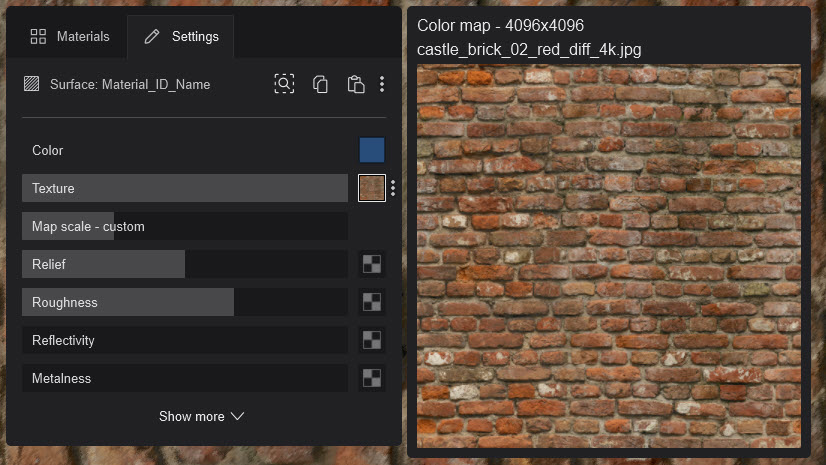The width and height of the screenshot is (826, 465).
Task: Click the find material search icon
Action: point(284,84)
